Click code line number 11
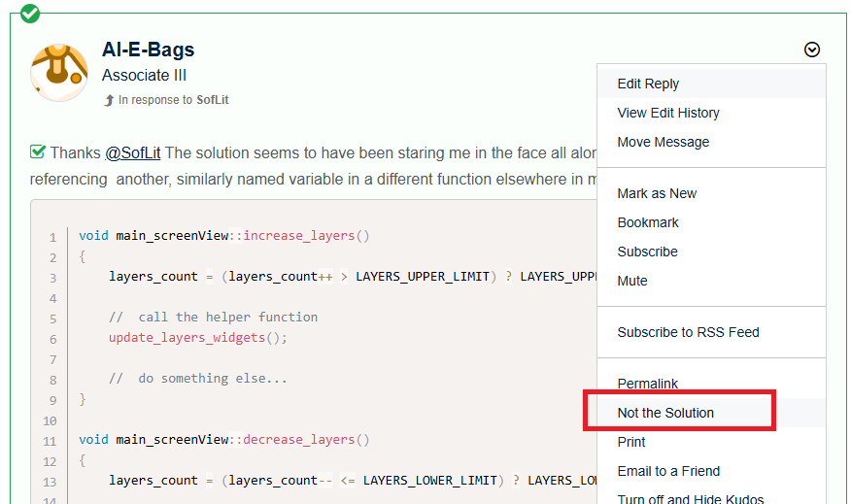The height and width of the screenshot is (504, 851). coord(50,442)
